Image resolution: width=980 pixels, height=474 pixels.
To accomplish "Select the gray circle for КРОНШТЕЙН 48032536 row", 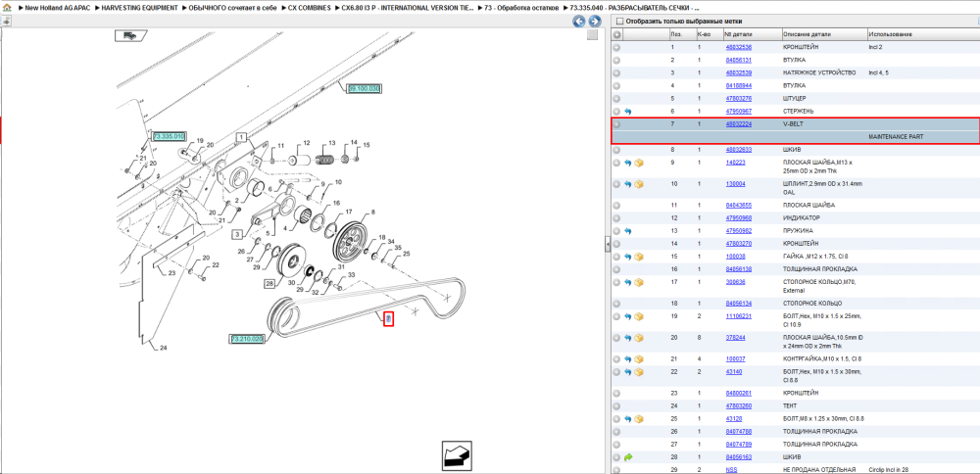I will point(616,47).
